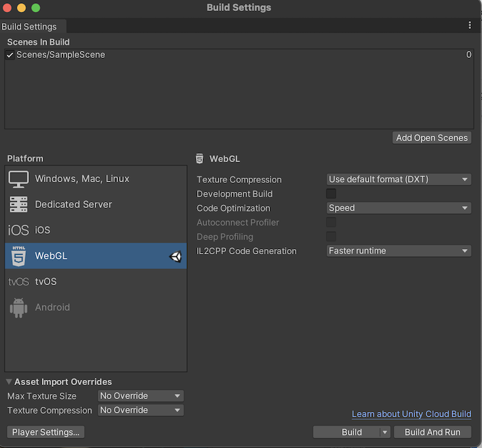Toggle the Autoconnect Profiler checkbox
Image resolution: width=482 pixels, height=448 pixels.
click(331, 222)
